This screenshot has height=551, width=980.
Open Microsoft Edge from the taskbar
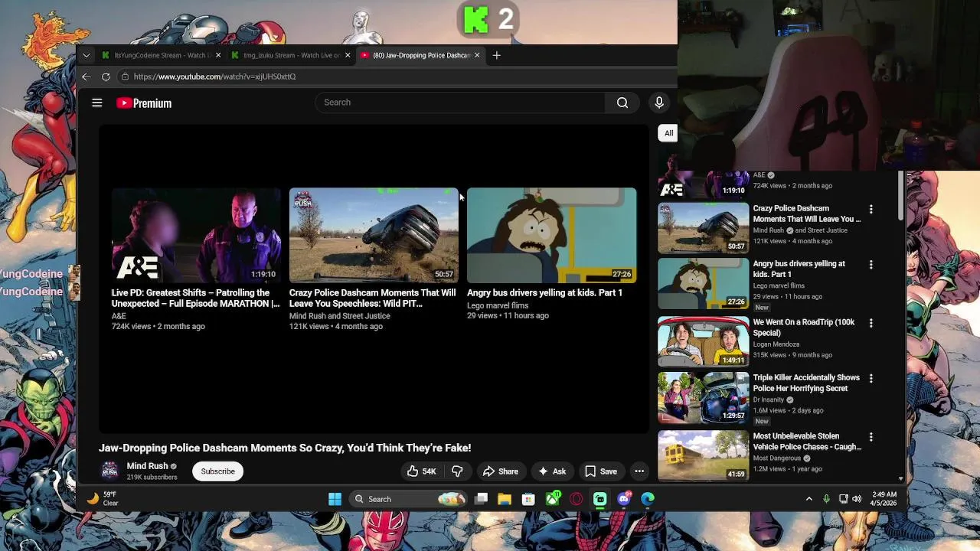648,499
